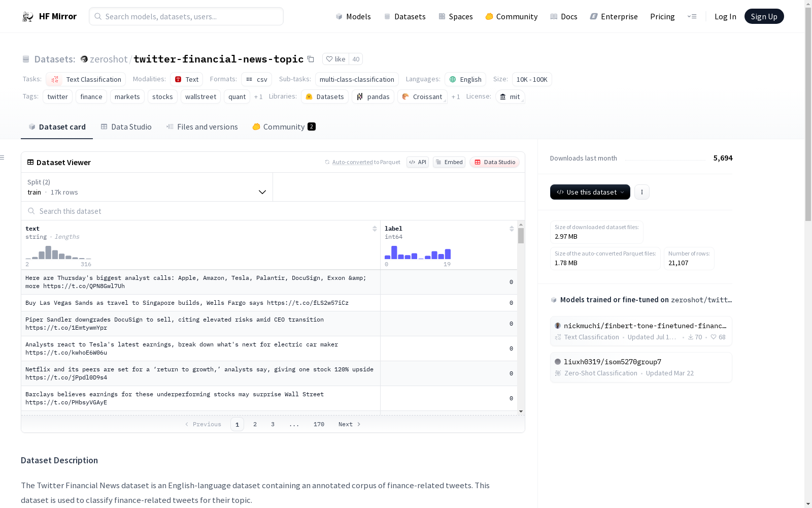
Task: Open the Use this dataset dropdown
Action: (590, 192)
